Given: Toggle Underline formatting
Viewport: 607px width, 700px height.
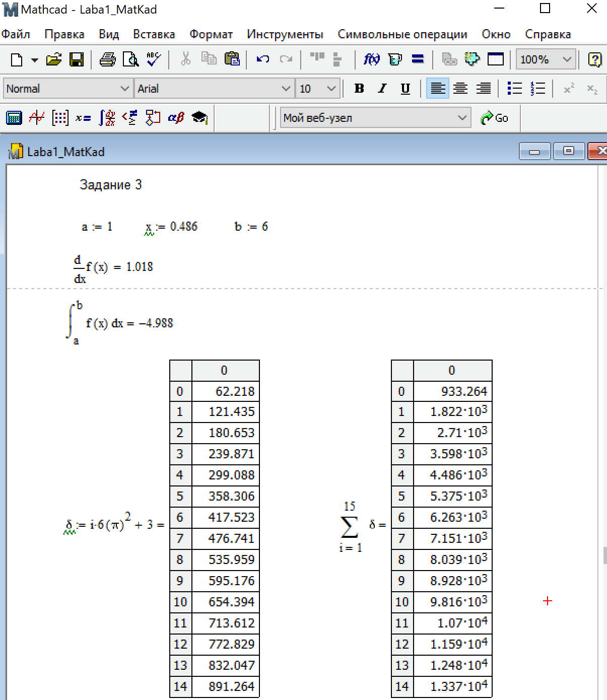Looking at the screenshot, I should [405, 89].
